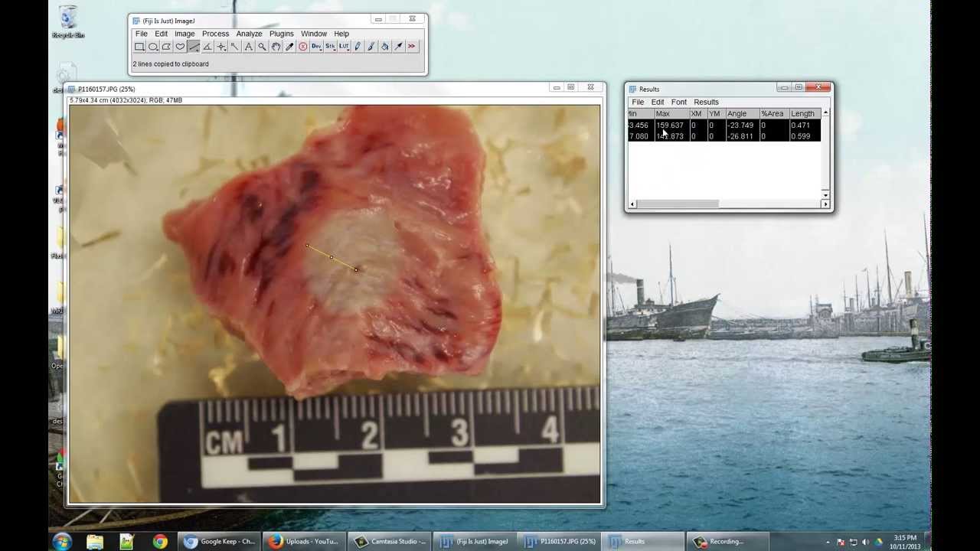Select the Arrow tool
This screenshot has width=980, height=551.
click(x=398, y=47)
